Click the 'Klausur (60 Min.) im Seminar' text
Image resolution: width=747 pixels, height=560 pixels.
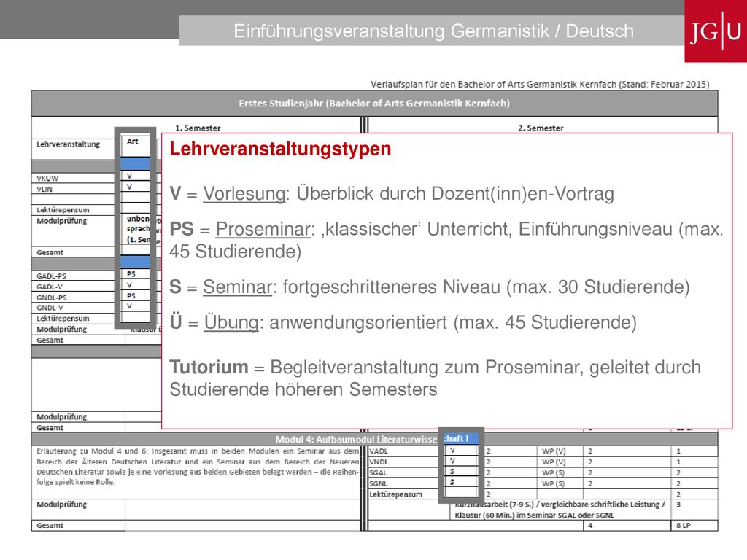[x=534, y=516]
